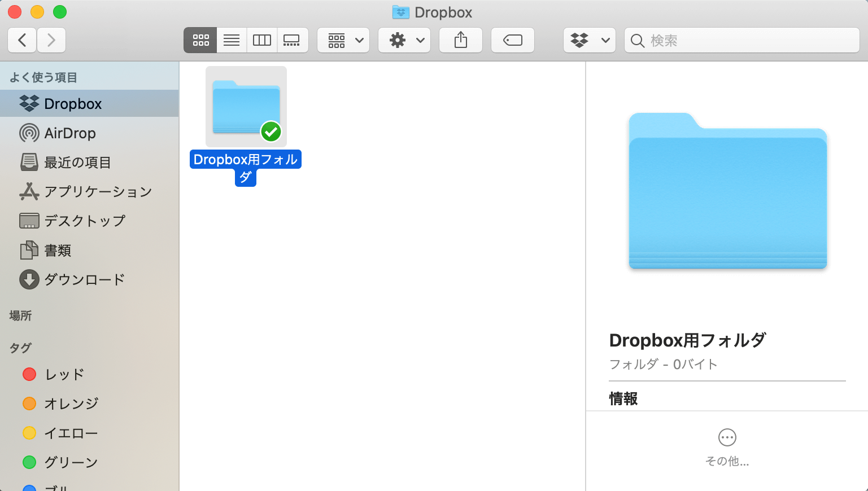Open デスクトップ in the sidebar
This screenshot has width=868, height=491.
click(89, 221)
